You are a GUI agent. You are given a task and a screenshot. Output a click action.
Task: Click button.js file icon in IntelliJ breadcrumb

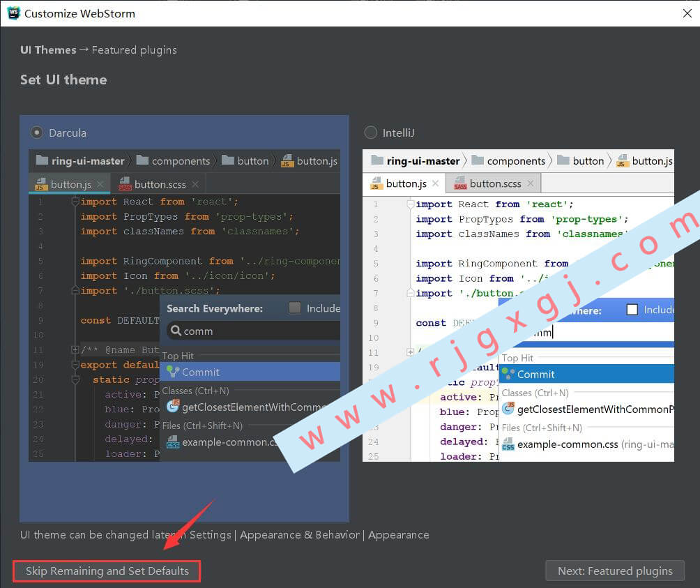623,160
